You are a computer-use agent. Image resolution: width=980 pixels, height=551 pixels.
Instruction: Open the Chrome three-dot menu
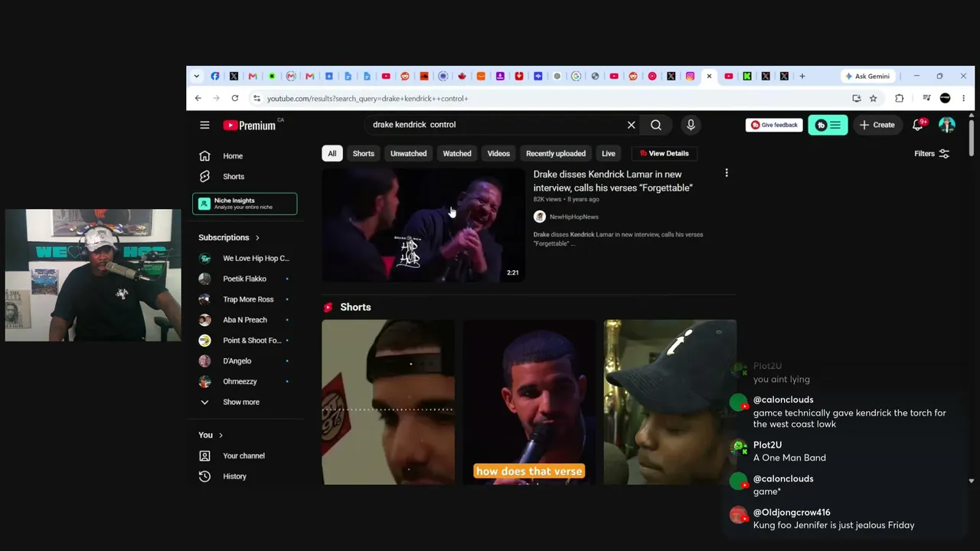coord(963,98)
